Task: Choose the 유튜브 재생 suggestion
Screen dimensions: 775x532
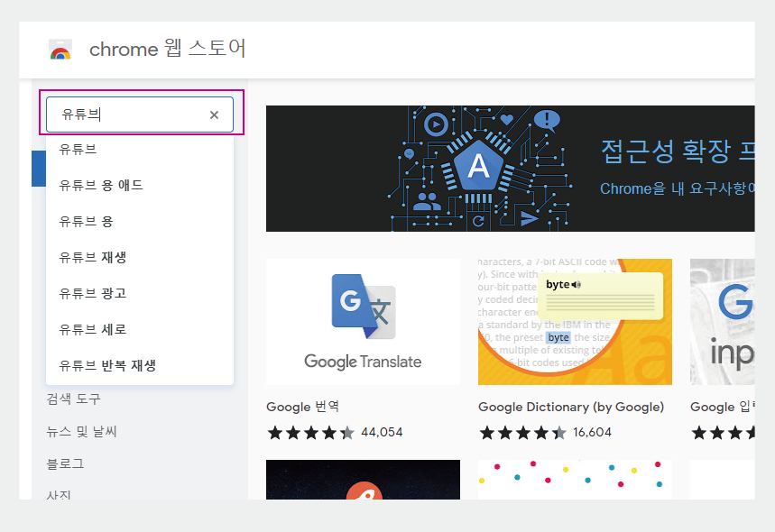Action: 140,257
